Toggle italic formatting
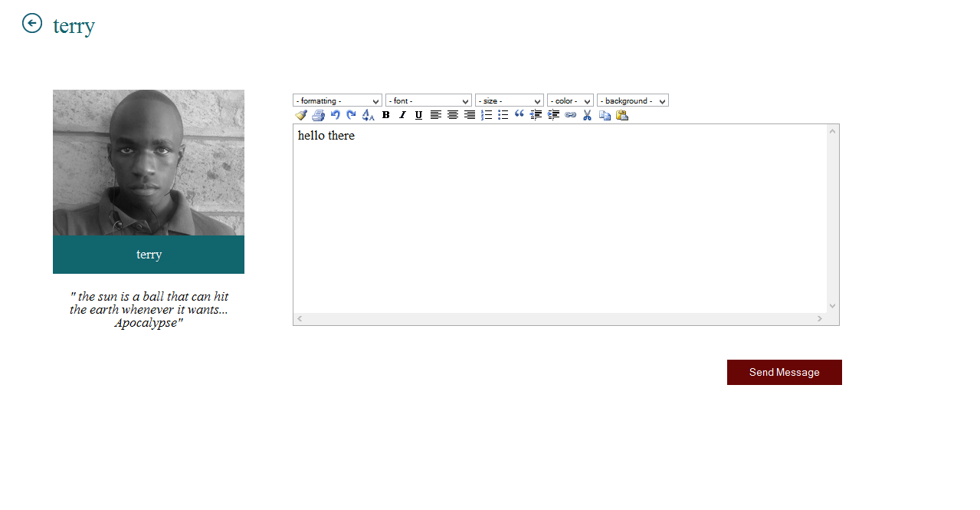The image size is (980, 510). [402, 114]
